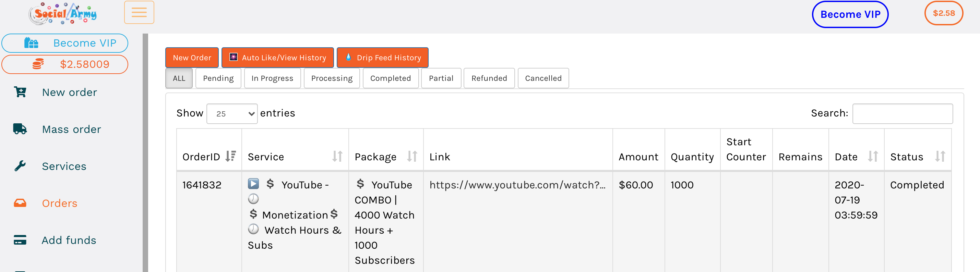Click the $2.58 balance button in header
Viewport: 980px width, 272px height.
coord(944,13)
